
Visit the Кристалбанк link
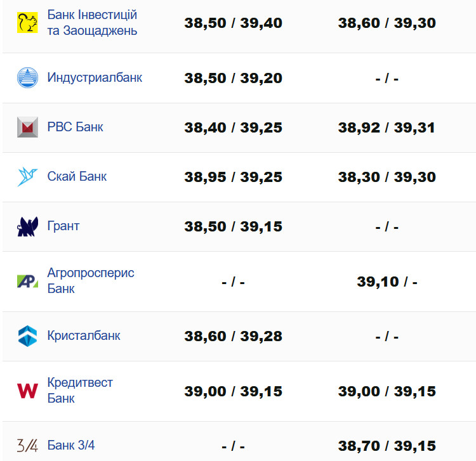click(x=84, y=336)
